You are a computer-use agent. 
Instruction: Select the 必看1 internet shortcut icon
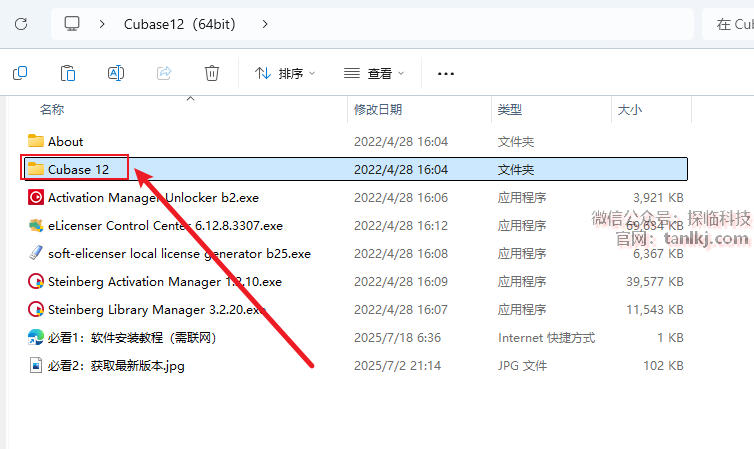click(36, 337)
